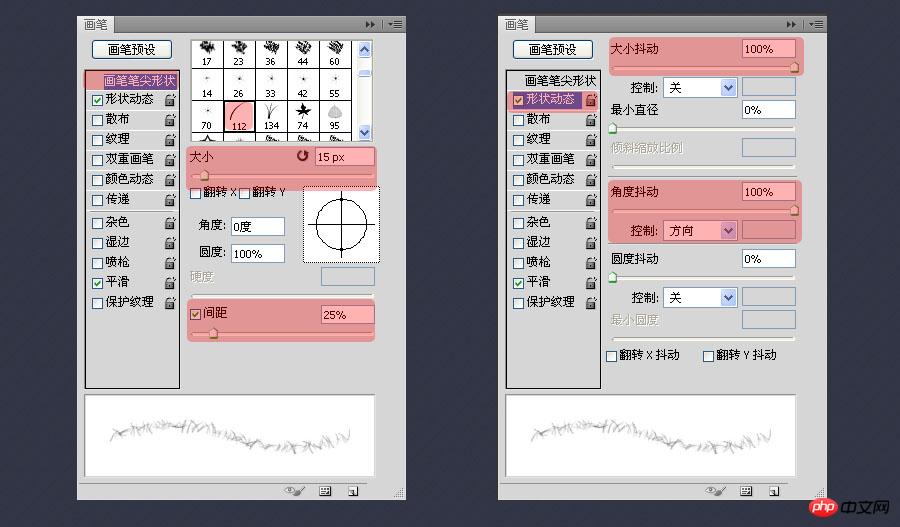Open 控制 dropdown showing 方向
The height and width of the screenshot is (527, 900).
pos(700,230)
